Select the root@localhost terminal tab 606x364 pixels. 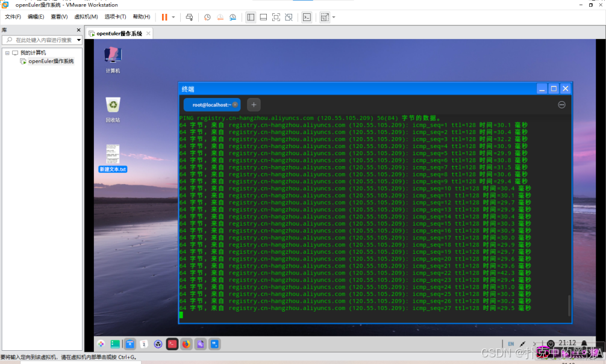pos(211,105)
